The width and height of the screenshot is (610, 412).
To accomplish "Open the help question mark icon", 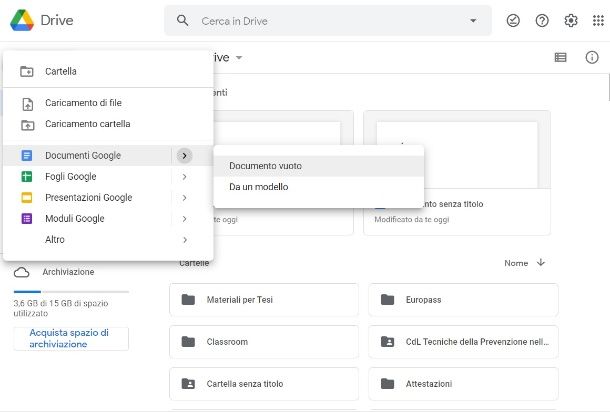I will (542, 20).
